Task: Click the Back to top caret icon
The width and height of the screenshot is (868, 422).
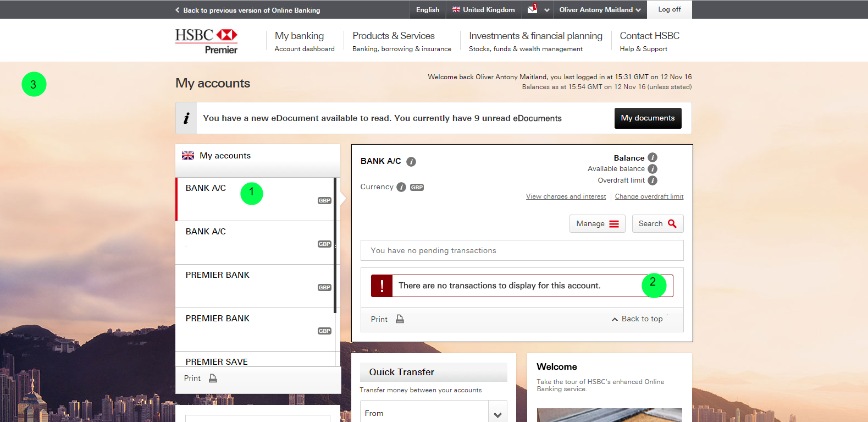Action: (615, 319)
